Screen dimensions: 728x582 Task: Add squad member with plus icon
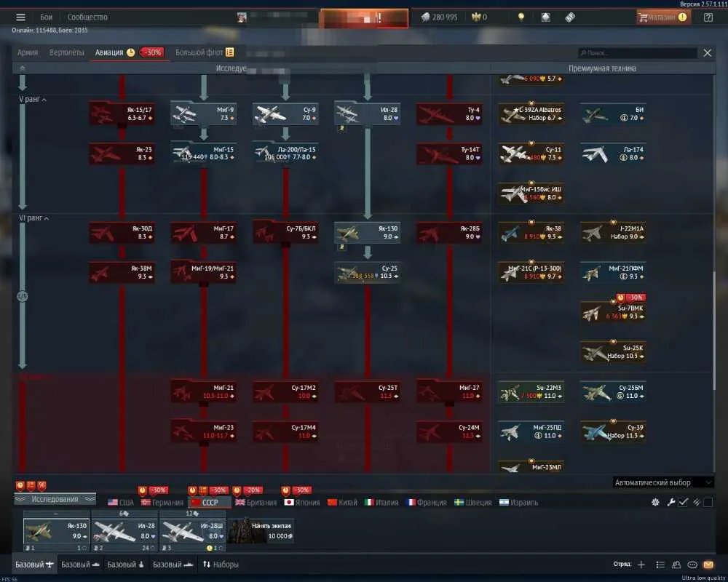click(x=641, y=565)
